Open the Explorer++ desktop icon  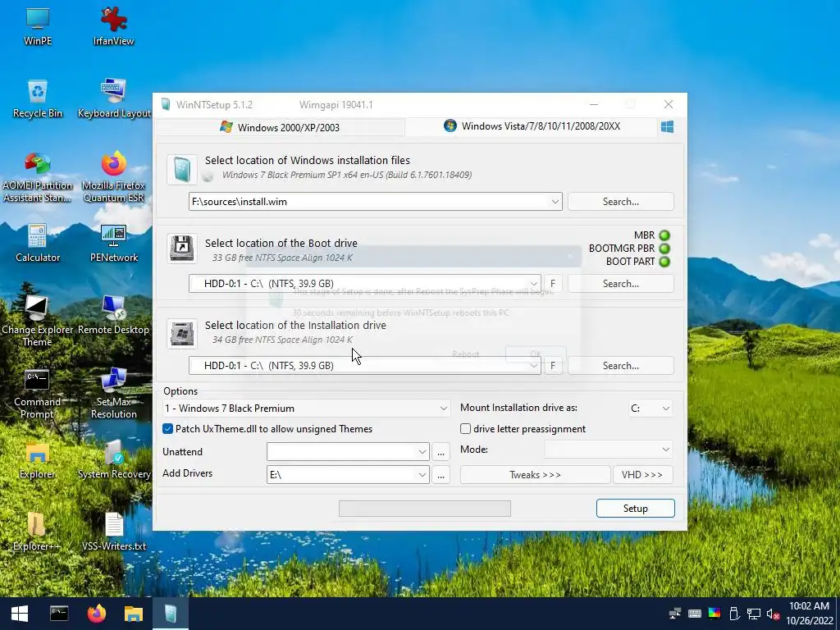pos(38,532)
